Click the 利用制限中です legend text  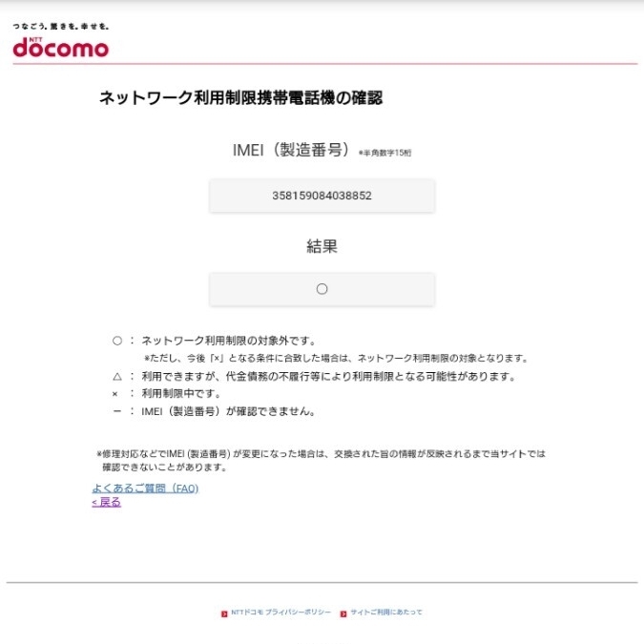[181, 393]
